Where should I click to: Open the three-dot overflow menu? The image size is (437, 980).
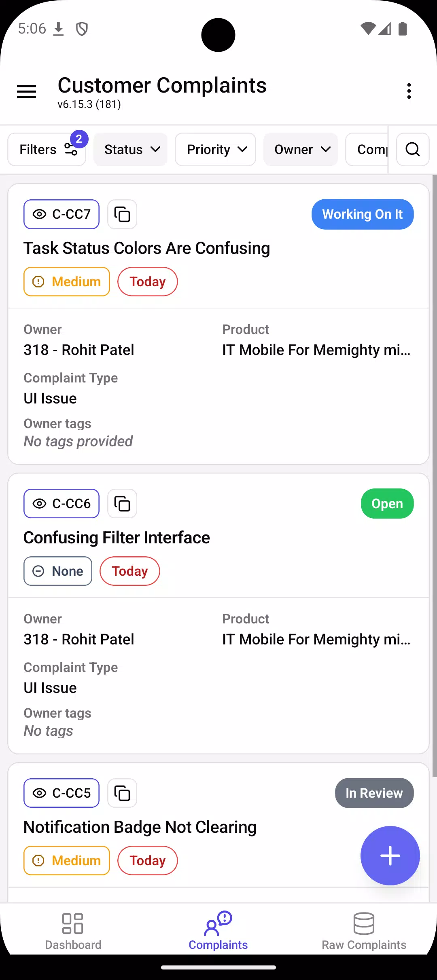409,91
